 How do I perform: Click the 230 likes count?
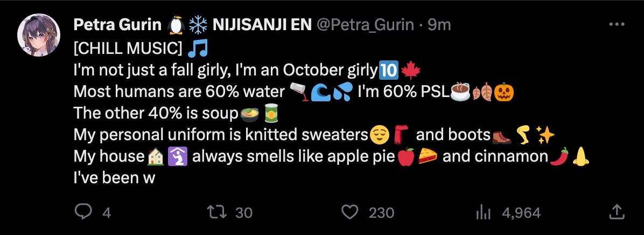(x=381, y=213)
